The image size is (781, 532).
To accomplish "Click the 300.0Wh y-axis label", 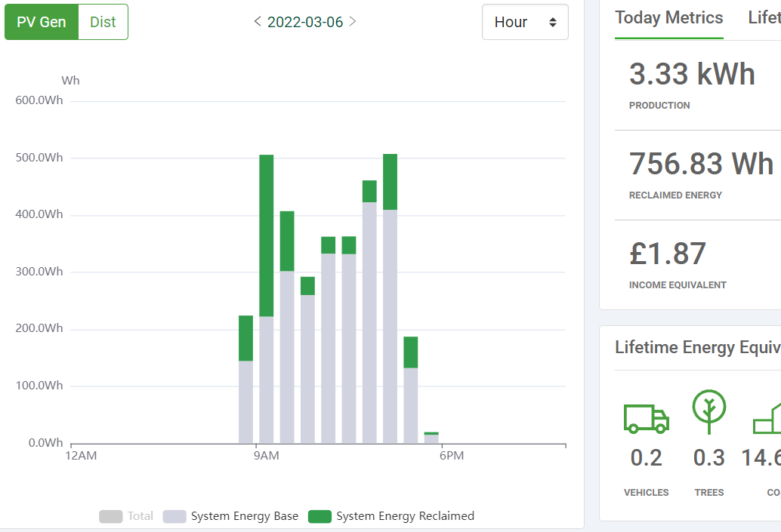I will (x=39, y=271).
